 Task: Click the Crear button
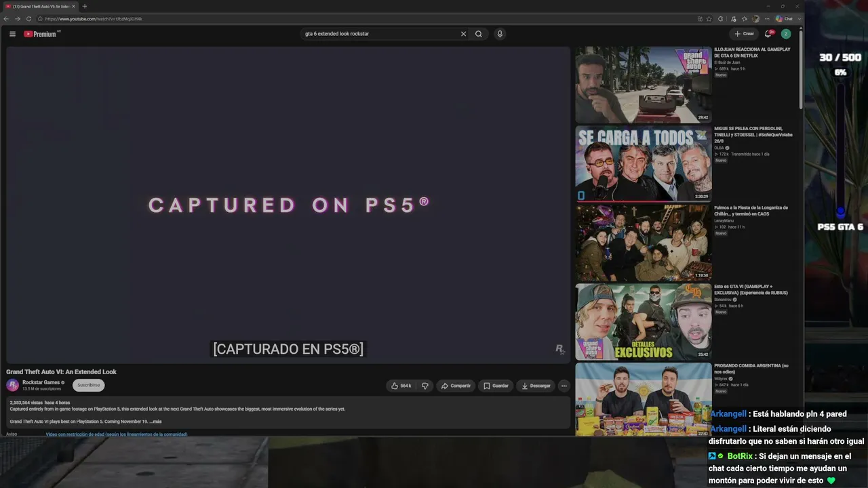(x=744, y=34)
